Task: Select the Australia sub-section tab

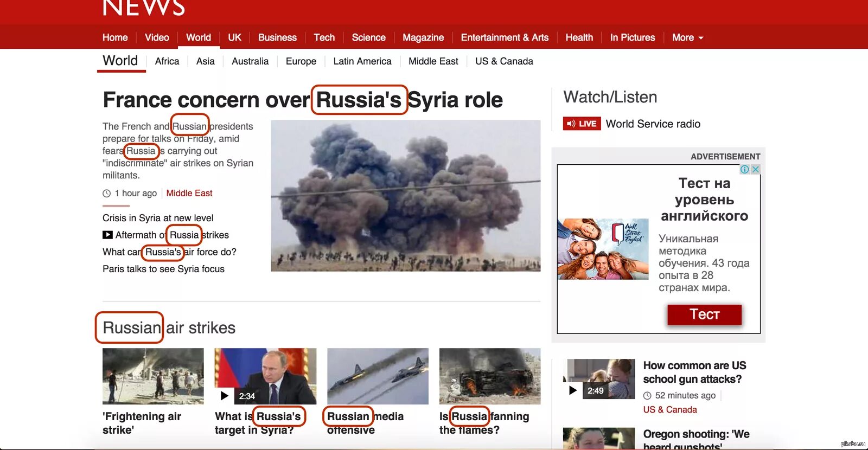Action: pyautogui.click(x=250, y=61)
